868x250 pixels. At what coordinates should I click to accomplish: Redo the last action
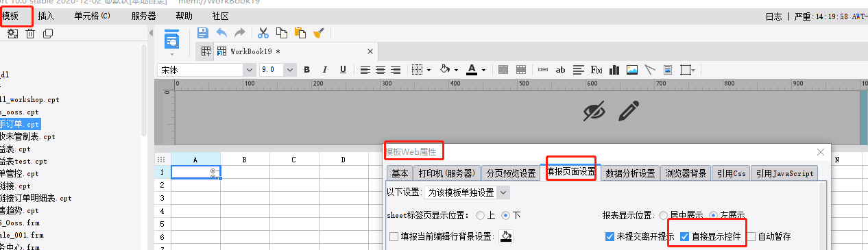(240, 32)
